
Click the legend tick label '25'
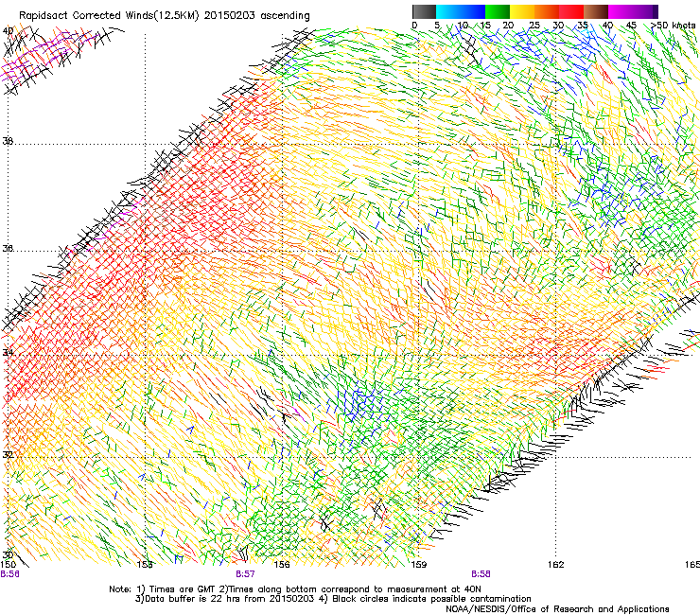534,26
